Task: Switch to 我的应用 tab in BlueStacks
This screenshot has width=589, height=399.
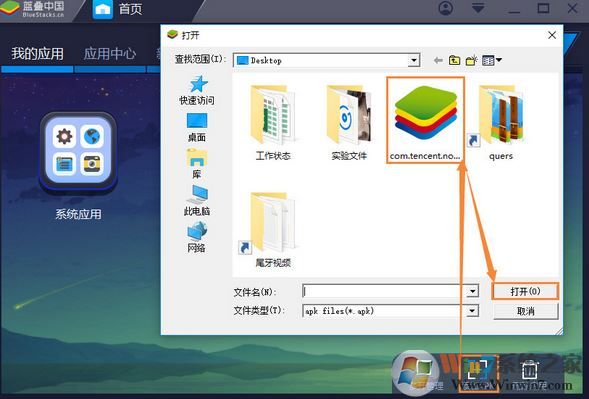Action: 37,54
